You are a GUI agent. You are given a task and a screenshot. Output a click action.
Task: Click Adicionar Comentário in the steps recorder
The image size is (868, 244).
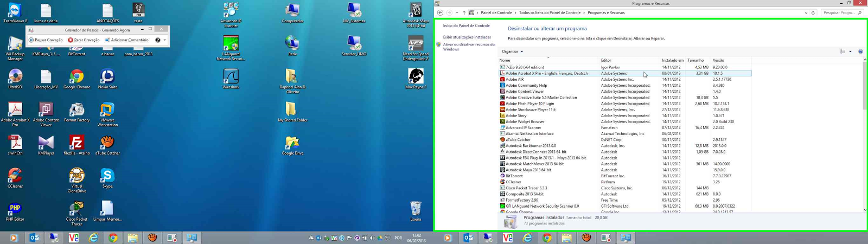click(x=126, y=40)
